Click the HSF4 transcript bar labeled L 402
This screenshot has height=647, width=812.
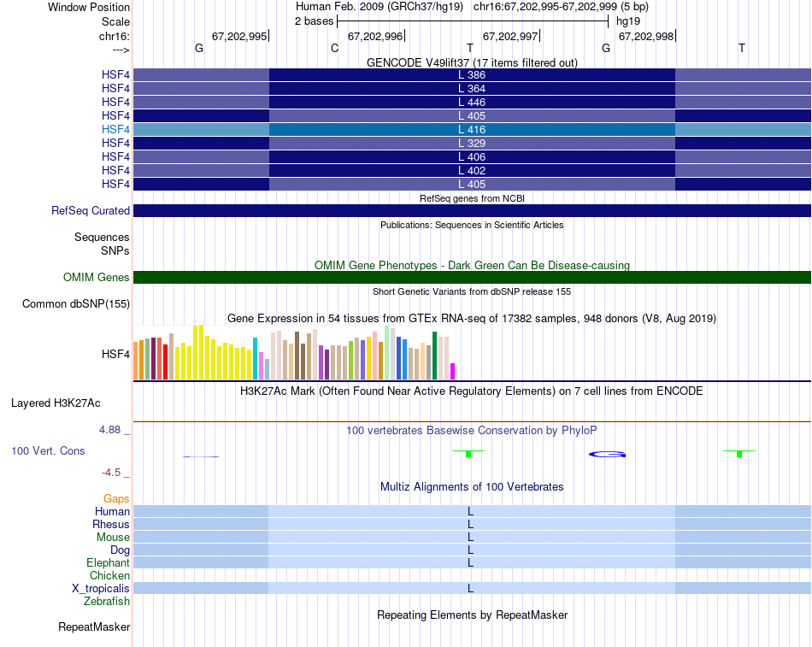[x=472, y=170]
